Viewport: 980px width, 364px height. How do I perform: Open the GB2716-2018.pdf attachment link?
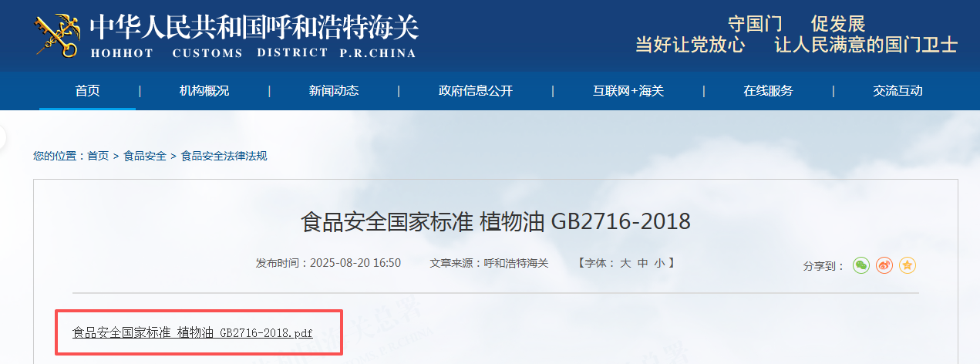(x=193, y=332)
